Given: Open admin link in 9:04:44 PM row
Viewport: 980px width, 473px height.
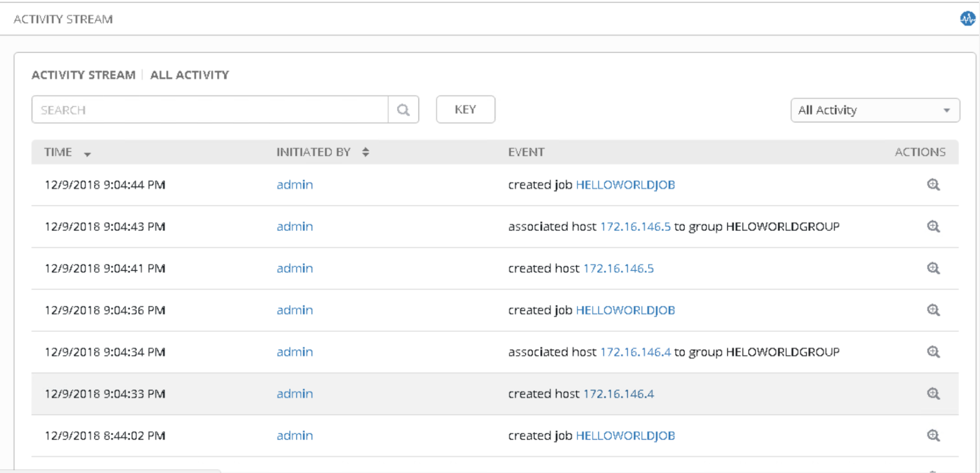Looking at the screenshot, I should point(295,185).
